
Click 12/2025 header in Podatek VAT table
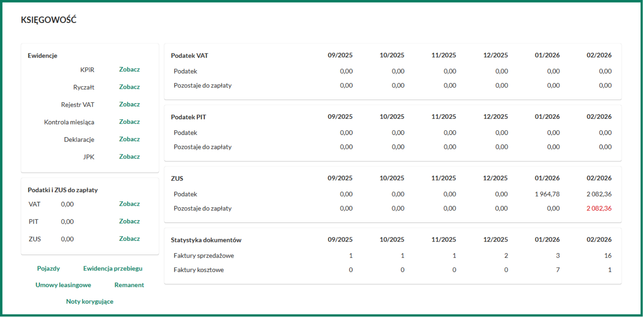[496, 55]
